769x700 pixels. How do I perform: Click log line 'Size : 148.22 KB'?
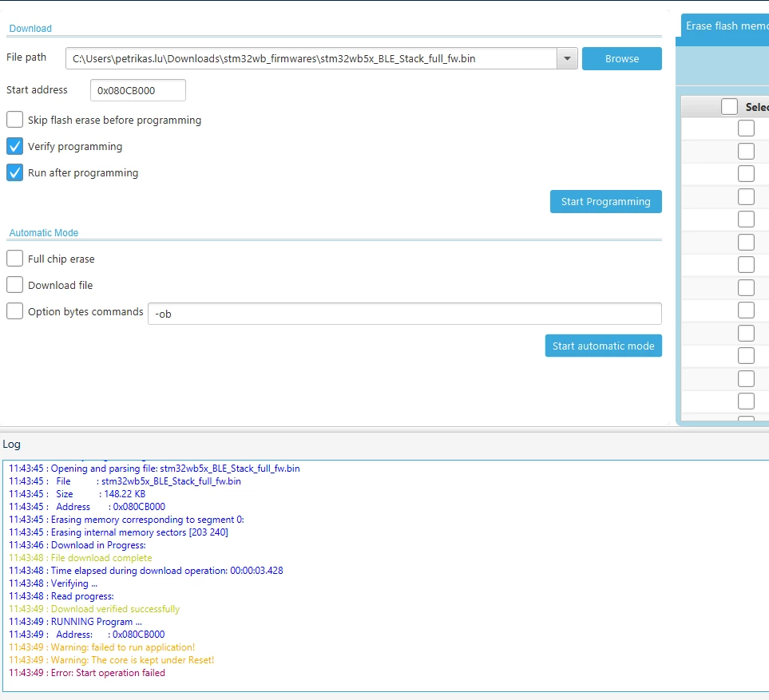pos(77,494)
